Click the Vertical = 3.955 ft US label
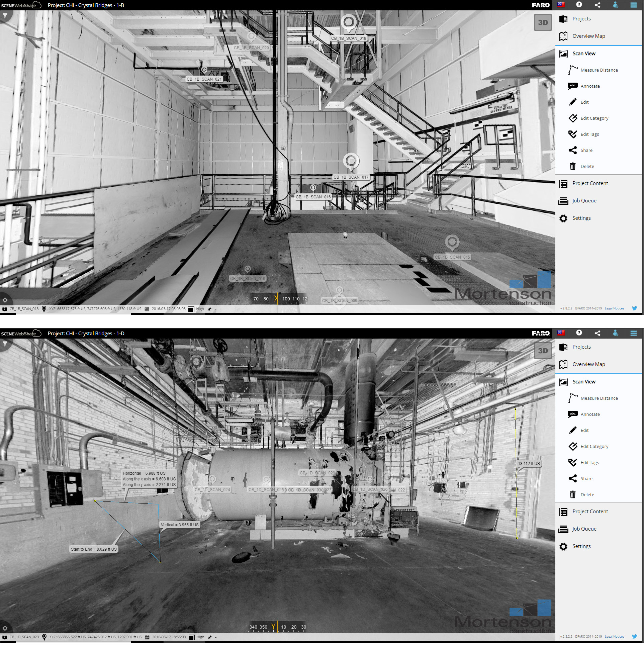This screenshot has height=645, width=644. point(180,525)
